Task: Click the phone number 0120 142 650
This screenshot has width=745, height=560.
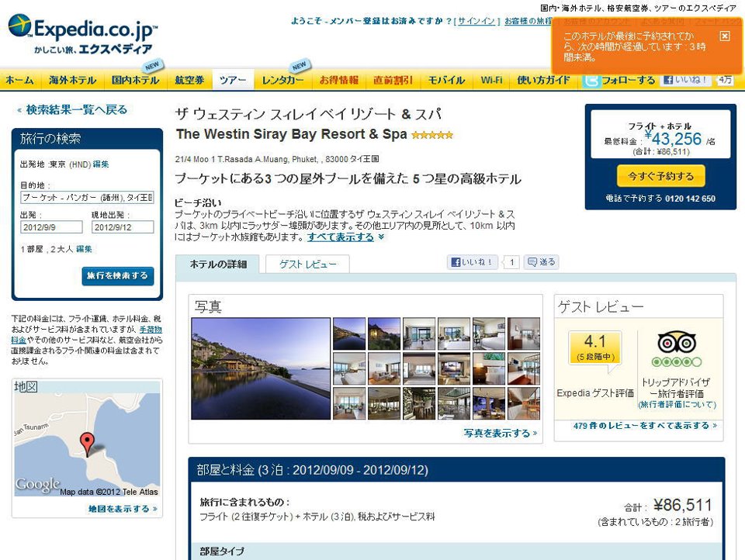Action: [690, 199]
